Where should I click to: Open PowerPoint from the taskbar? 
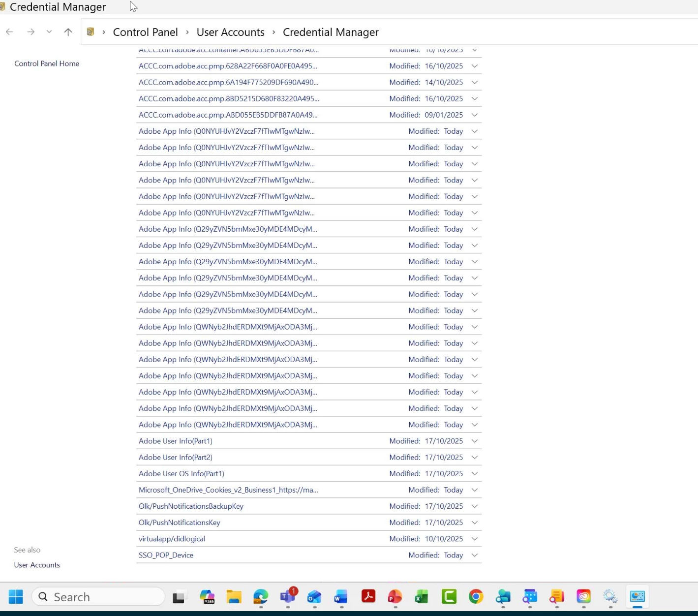click(395, 597)
